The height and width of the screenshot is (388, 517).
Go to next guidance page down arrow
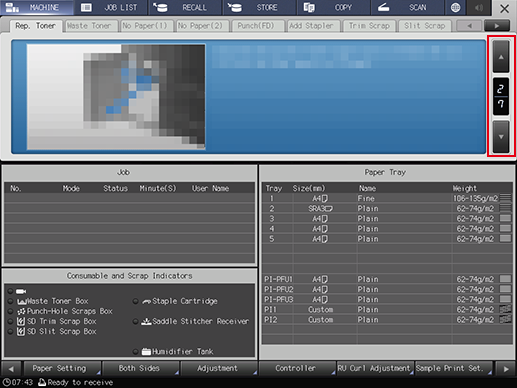click(501, 137)
